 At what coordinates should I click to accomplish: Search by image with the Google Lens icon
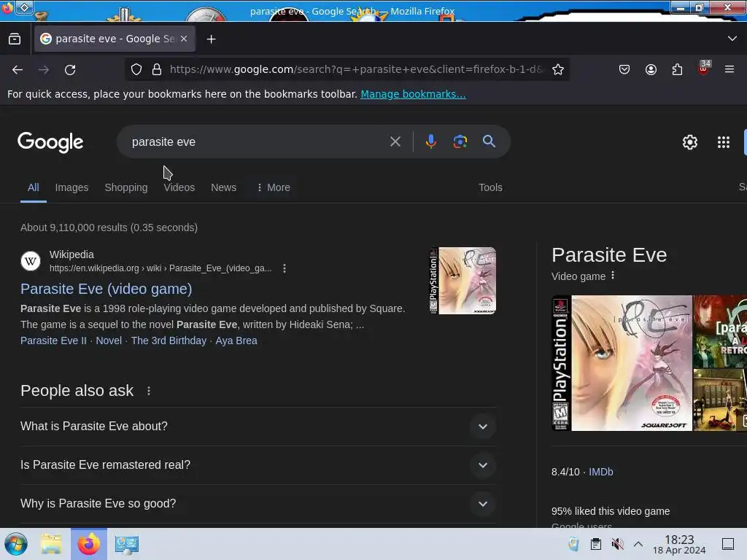tap(460, 141)
